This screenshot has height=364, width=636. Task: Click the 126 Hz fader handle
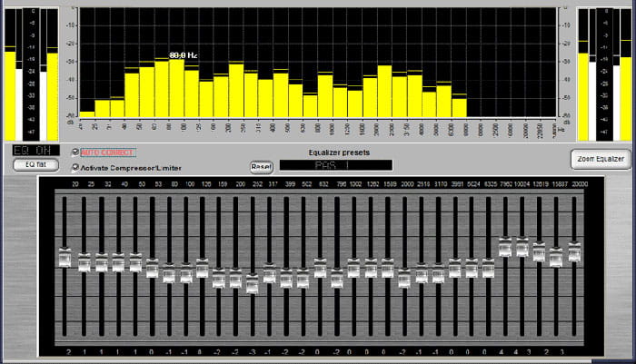pos(202,269)
